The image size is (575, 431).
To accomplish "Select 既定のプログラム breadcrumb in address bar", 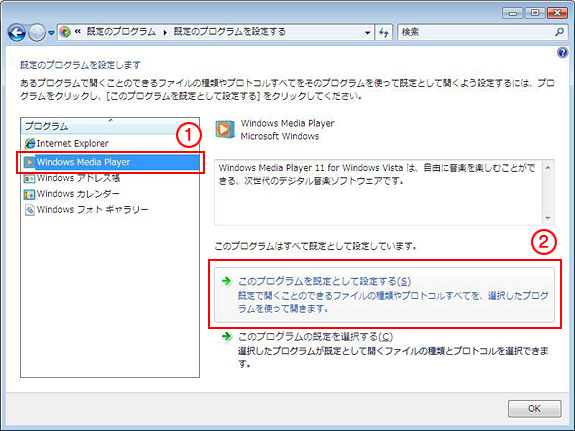I will point(121,32).
